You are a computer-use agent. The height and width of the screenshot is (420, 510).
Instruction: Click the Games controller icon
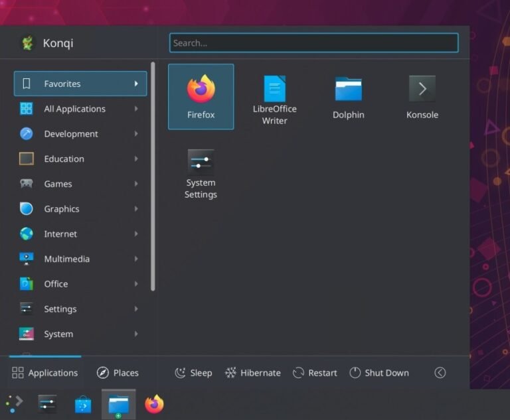[x=27, y=184]
